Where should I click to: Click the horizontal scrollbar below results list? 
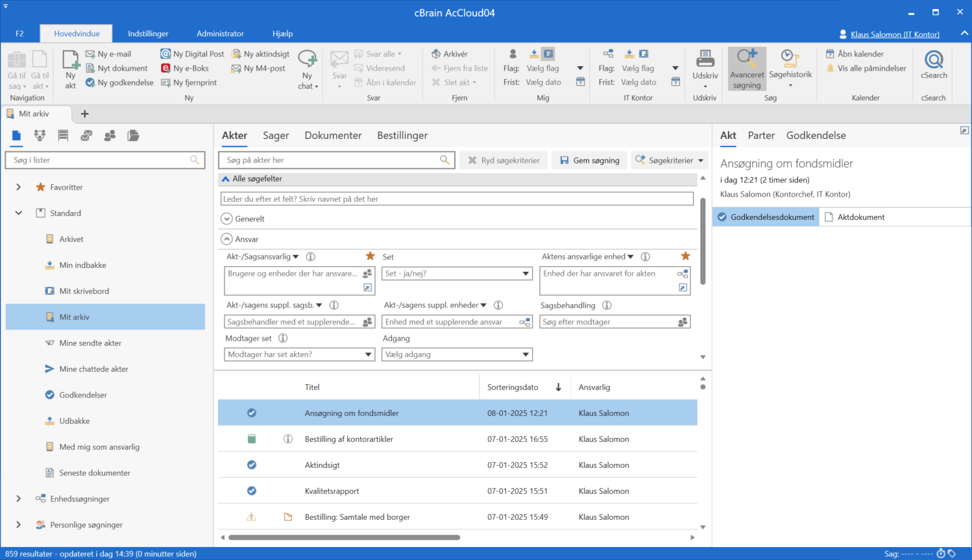tap(344, 537)
